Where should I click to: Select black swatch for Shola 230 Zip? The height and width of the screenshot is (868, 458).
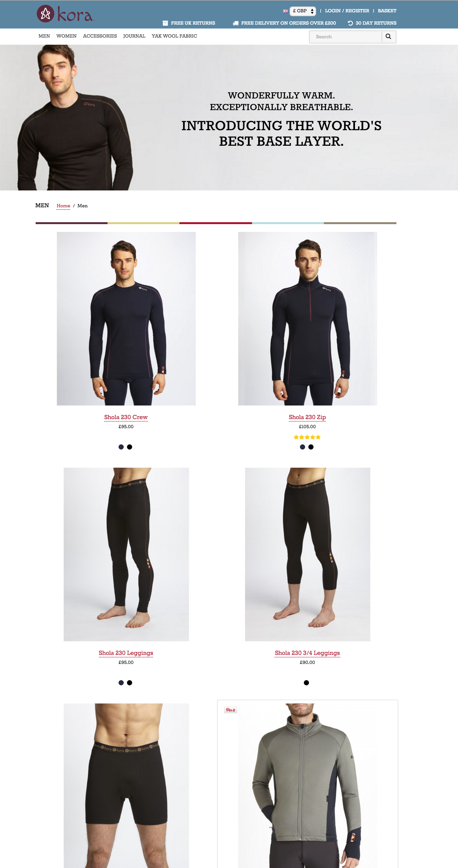tap(311, 447)
